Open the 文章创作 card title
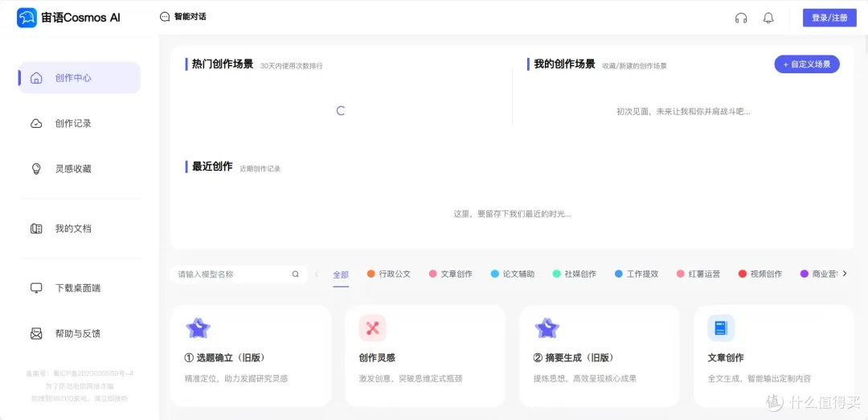Image resolution: width=868 pixels, height=420 pixels. click(726, 357)
